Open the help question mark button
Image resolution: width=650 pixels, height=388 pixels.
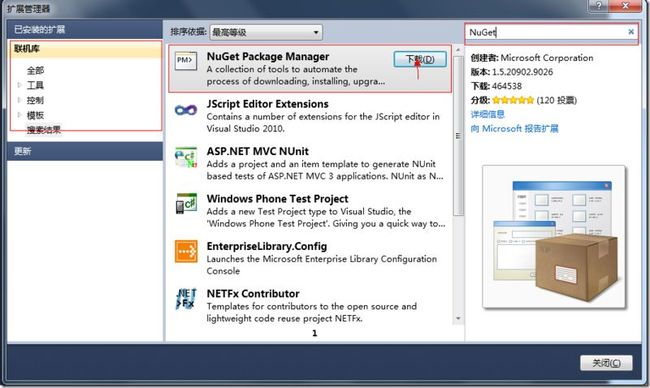[599, 5]
